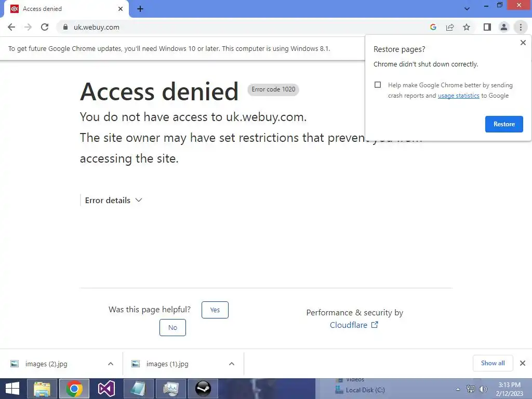
Task: Select the Access denied tab
Action: click(x=66, y=9)
